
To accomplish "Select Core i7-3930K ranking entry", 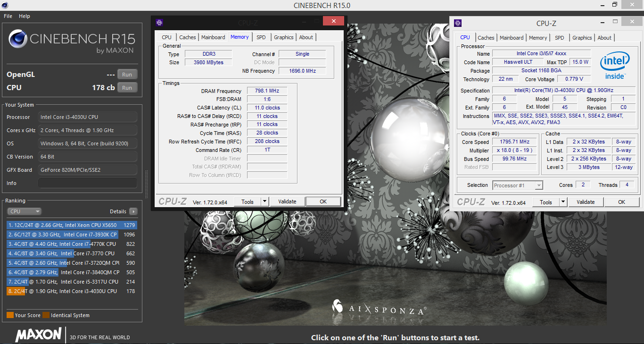I will pos(72,235).
